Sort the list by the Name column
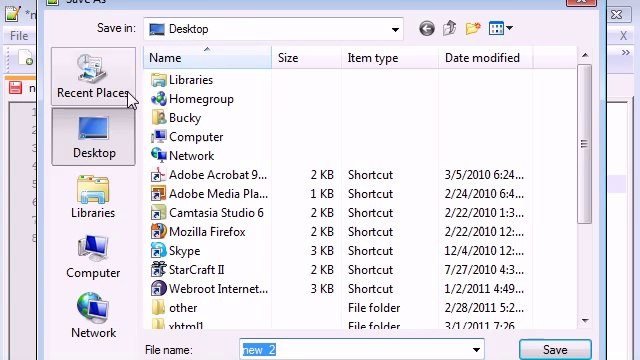The width and height of the screenshot is (640, 360). (207, 58)
